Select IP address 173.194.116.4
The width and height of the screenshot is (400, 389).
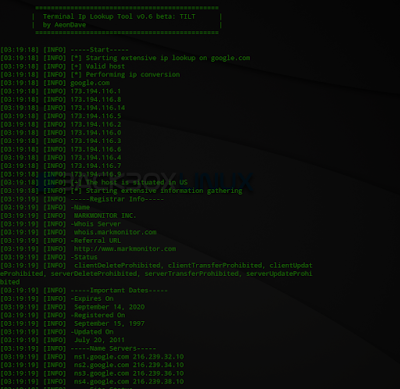pyautogui.click(x=96, y=157)
